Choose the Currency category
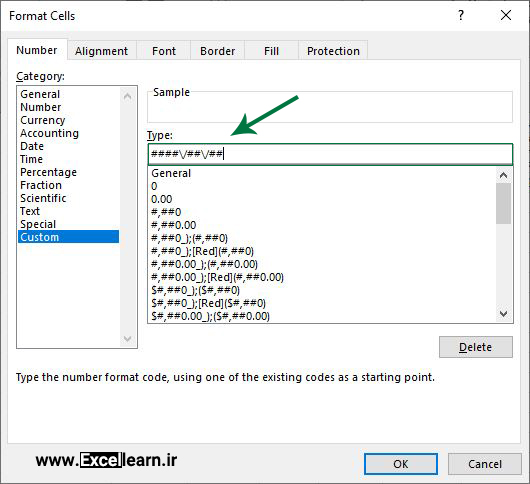This screenshot has height=484, width=530. pos(43,120)
